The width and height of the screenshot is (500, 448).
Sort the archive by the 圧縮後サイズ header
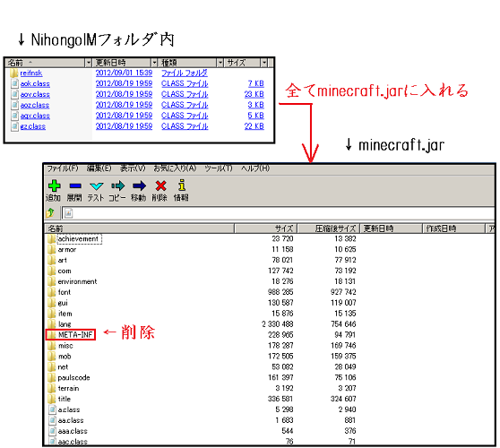point(329,228)
